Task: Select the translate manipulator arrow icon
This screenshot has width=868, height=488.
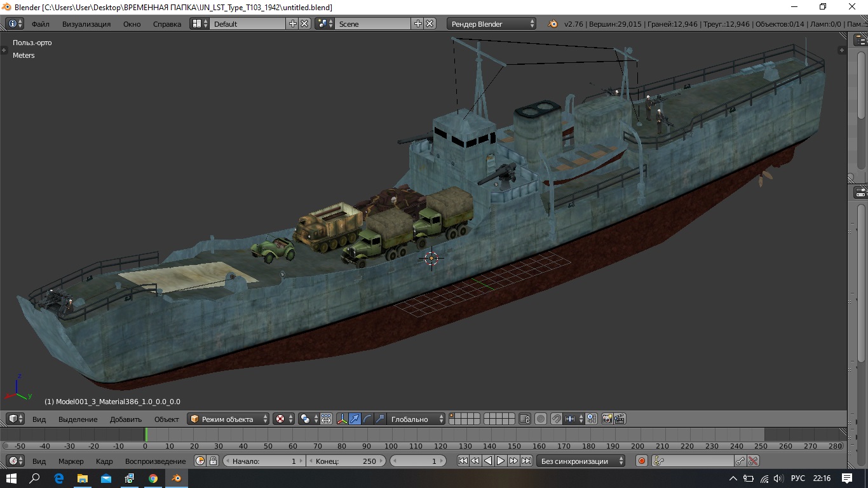Action: [355, 419]
